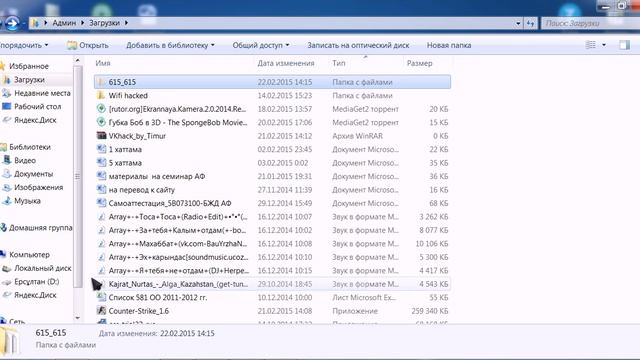Open Локальный диск in sidebar
Screen dimensions: 640x360
click(x=42, y=268)
